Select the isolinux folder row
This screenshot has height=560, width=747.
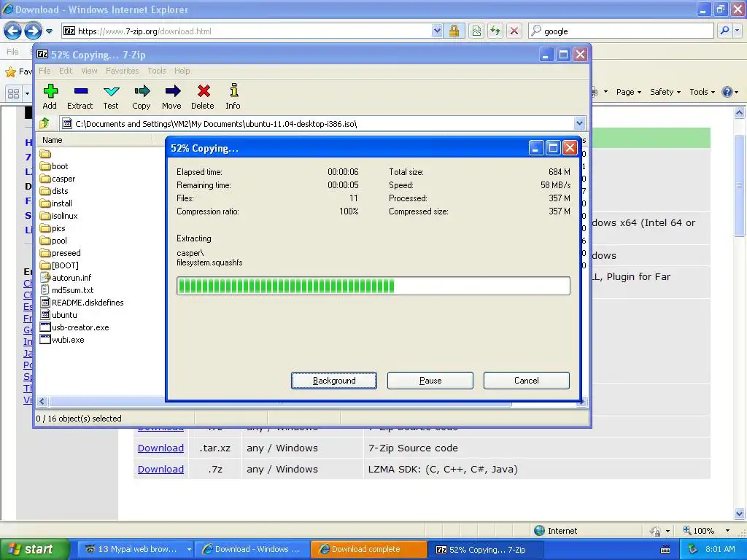coord(64,216)
